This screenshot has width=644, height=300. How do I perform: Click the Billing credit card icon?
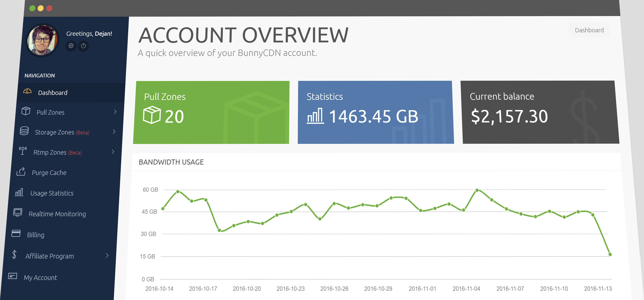pyautogui.click(x=16, y=233)
